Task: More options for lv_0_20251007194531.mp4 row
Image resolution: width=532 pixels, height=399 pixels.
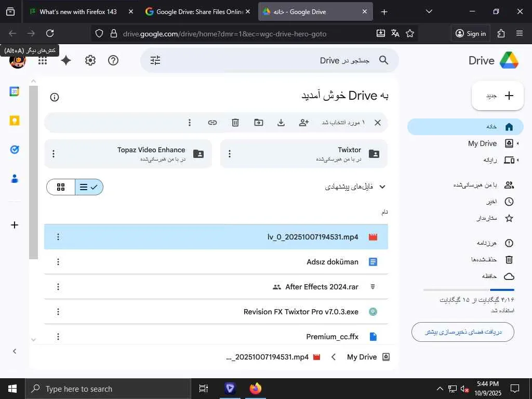Action: tap(58, 237)
